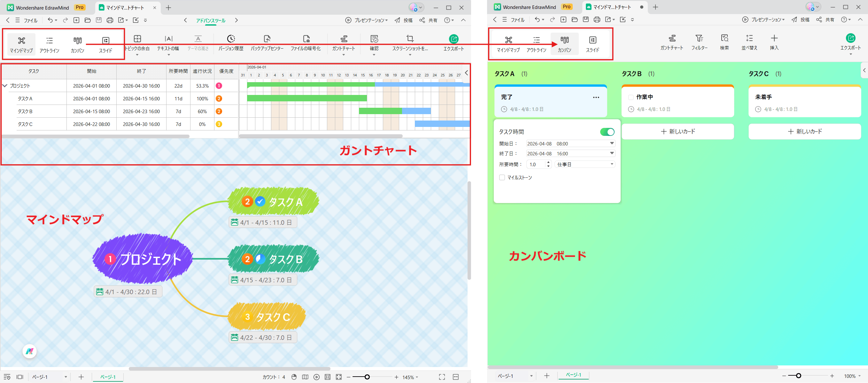Open the 終了日 date dropdown

click(x=611, y=153)
